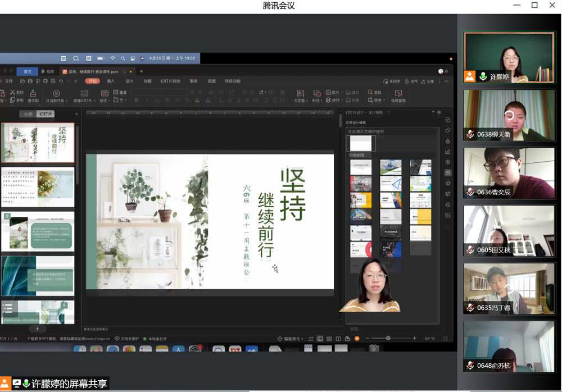Click the reading view book icon in status bar
562x392 pixels.
(338, 338)
